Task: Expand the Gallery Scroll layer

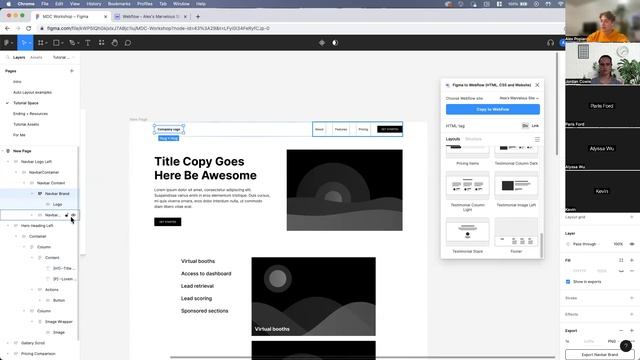Action: (x=8, y=343)
